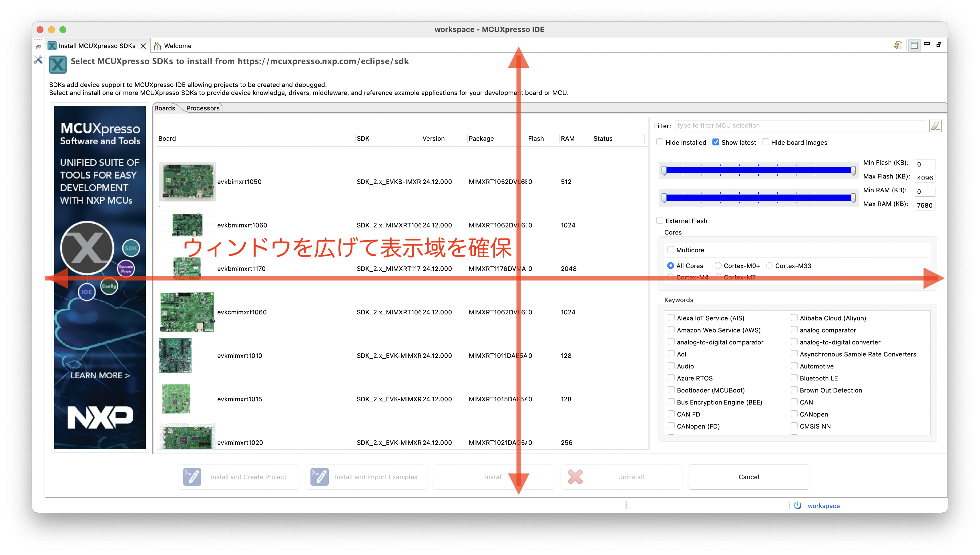The width and height of the screenshot is (980, 555).
Task: Check the Automotive keyword
Action: coord(794,366)
